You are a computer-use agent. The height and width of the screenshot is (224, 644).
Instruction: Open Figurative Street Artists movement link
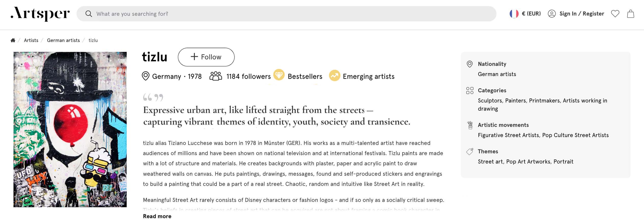508,135
